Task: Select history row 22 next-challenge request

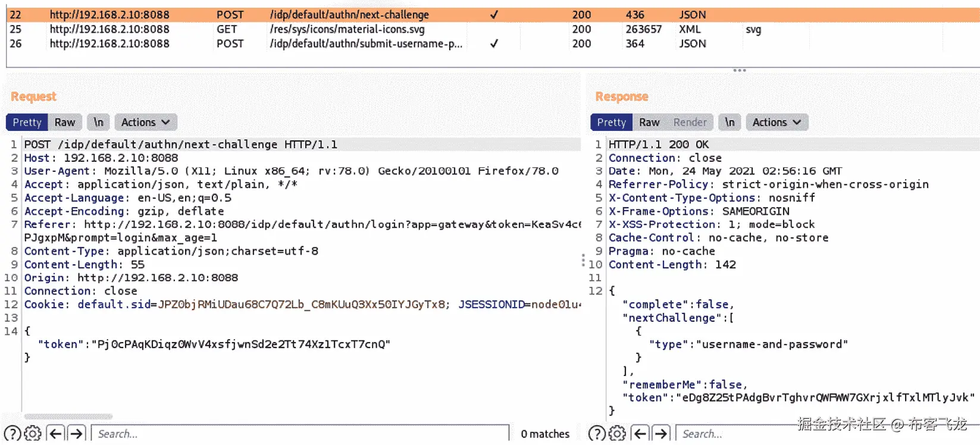Action: tap(493, 14)
